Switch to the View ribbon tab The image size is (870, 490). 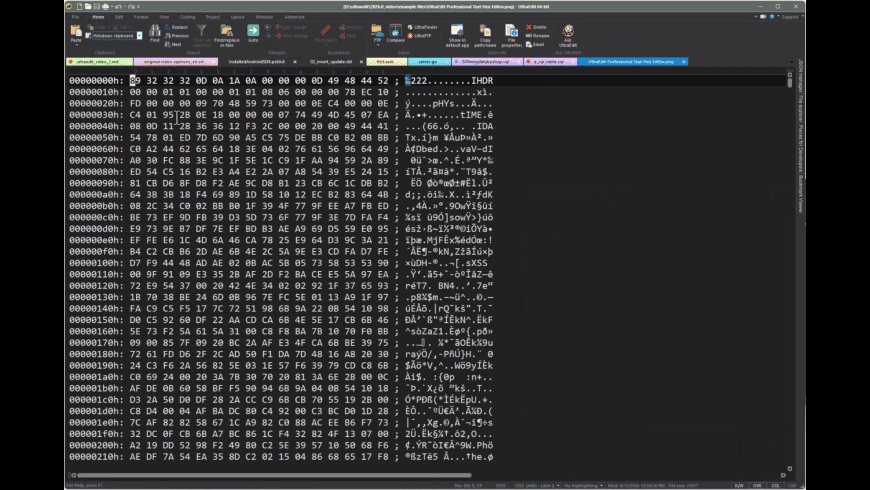pyautogui.click(x=164, y=17)
